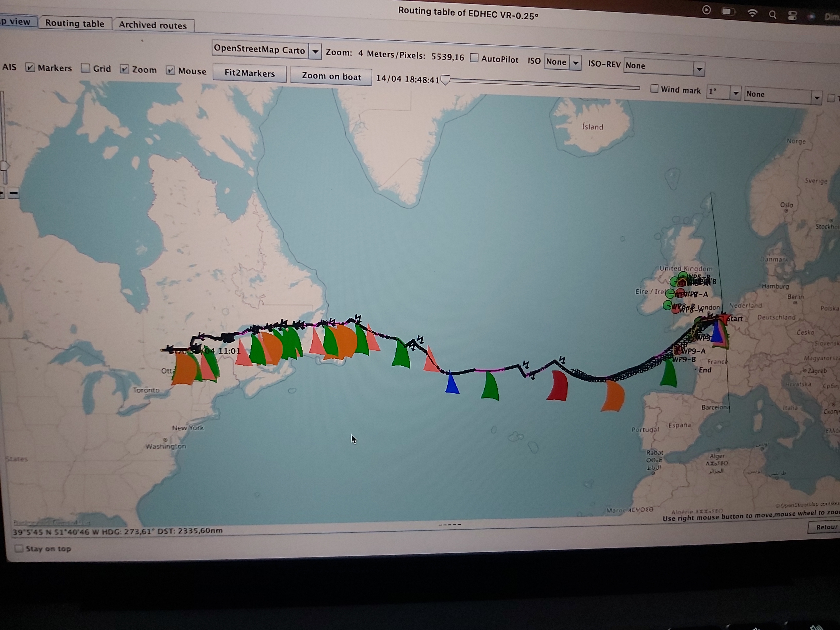This screenshot has width=840, height=630.
Task: Toggle the Zoom checkbox
Action: (124, 69)
